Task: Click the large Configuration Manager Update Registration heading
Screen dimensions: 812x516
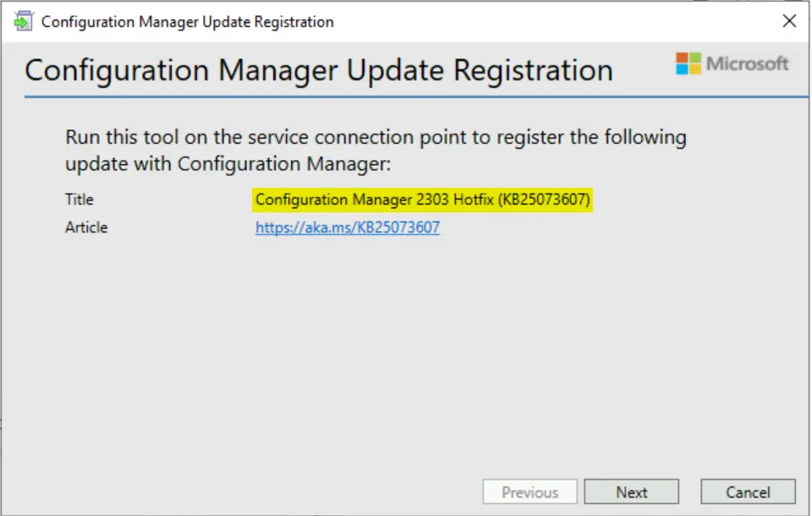Action: pos(319,70)
